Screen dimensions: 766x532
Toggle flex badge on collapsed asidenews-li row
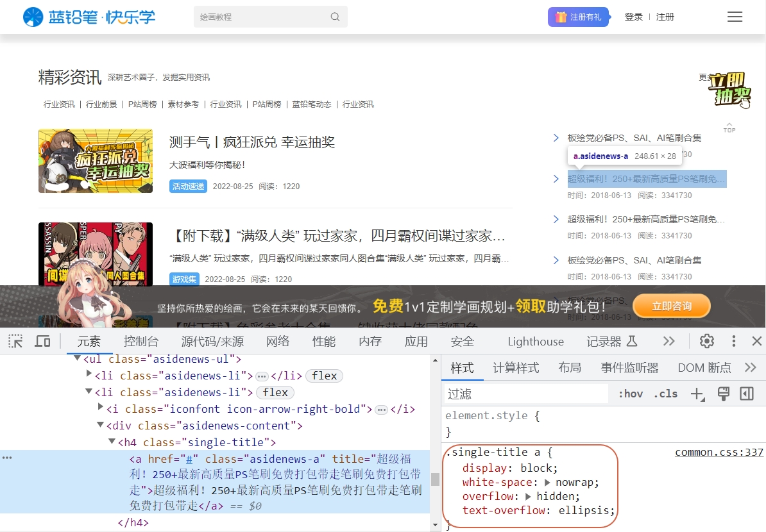[x=325, y=376]
